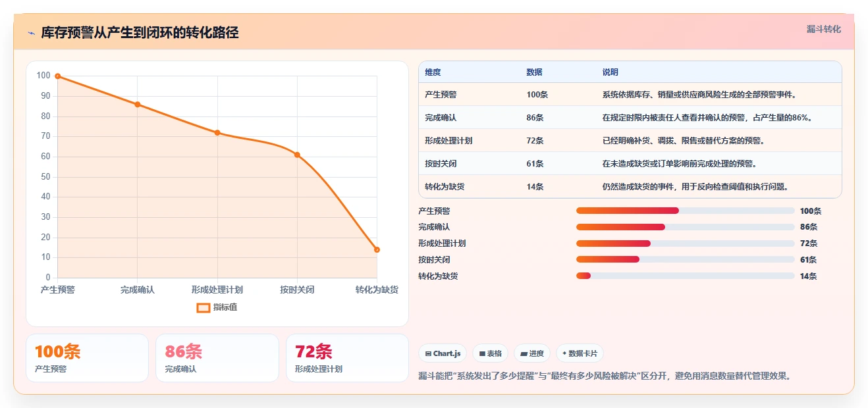The height and width of the screenshot is (408, 868).
Task: Click the 完成确认 progress bar
Action: (x=685, y=227)
